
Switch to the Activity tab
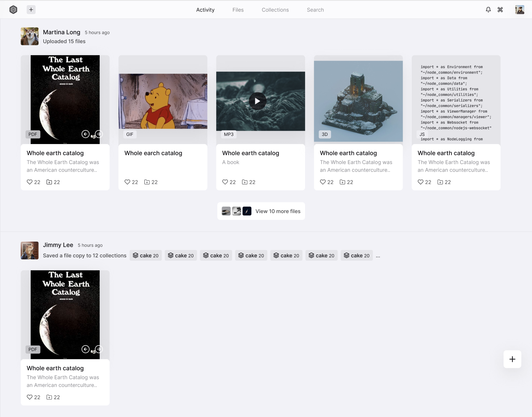(205, 10)
